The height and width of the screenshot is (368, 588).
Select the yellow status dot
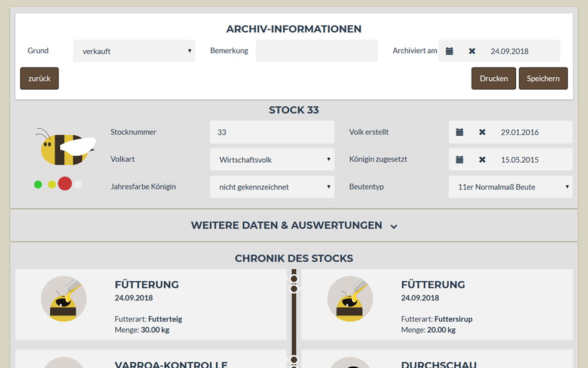click(52, 184)
